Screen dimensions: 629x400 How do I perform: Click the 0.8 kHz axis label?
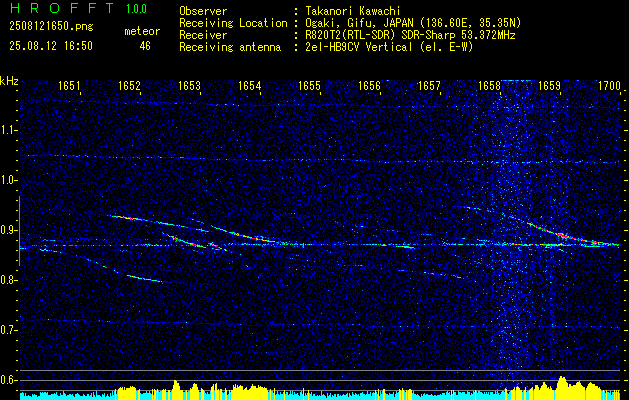tap(8, 280)
